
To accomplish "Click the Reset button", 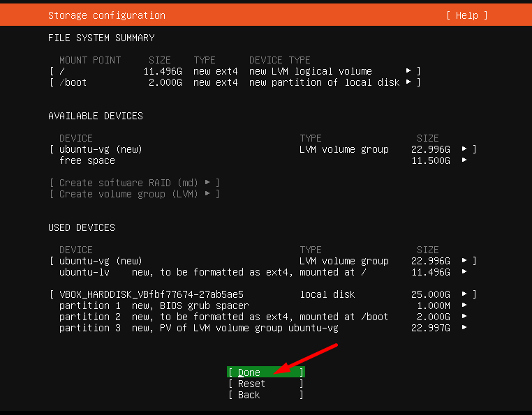I will [x=266, y=384].
